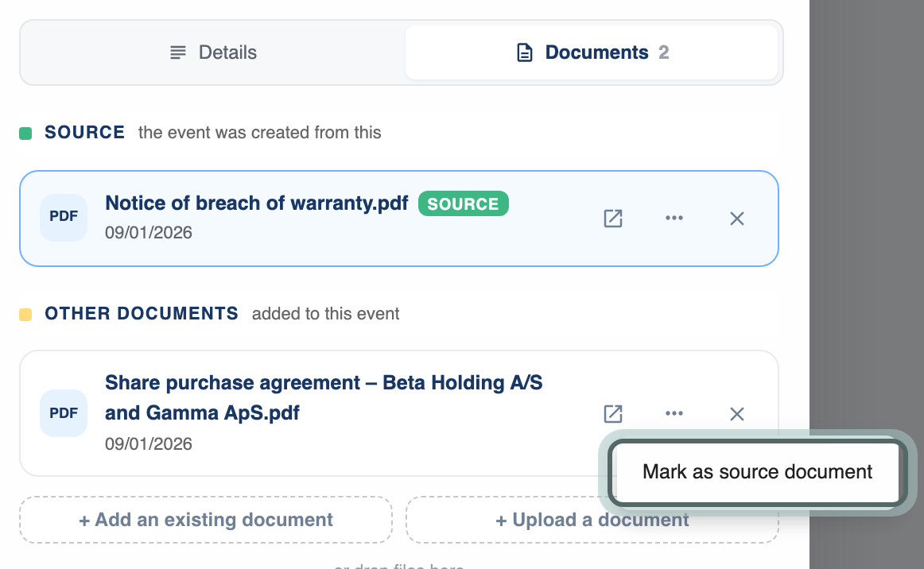The image size is (924, 569).
Task: Open Notice of breach of warranty.pdf externally
Action: click(613, 219)
